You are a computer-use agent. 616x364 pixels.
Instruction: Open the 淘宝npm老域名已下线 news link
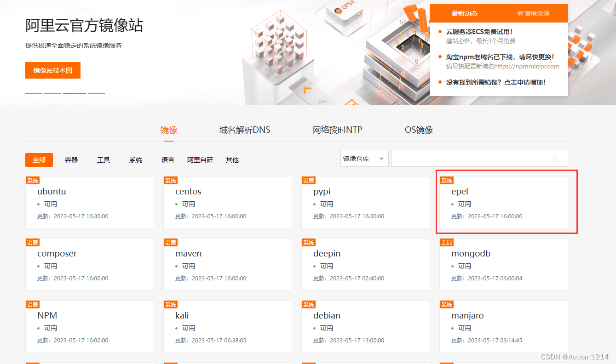click(x=500, y=57)
